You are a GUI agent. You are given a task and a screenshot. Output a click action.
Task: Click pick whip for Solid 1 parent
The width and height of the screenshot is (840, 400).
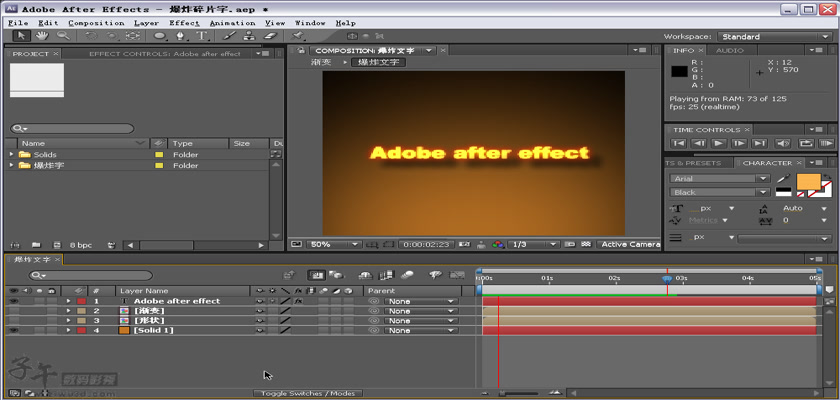point(374,330)
